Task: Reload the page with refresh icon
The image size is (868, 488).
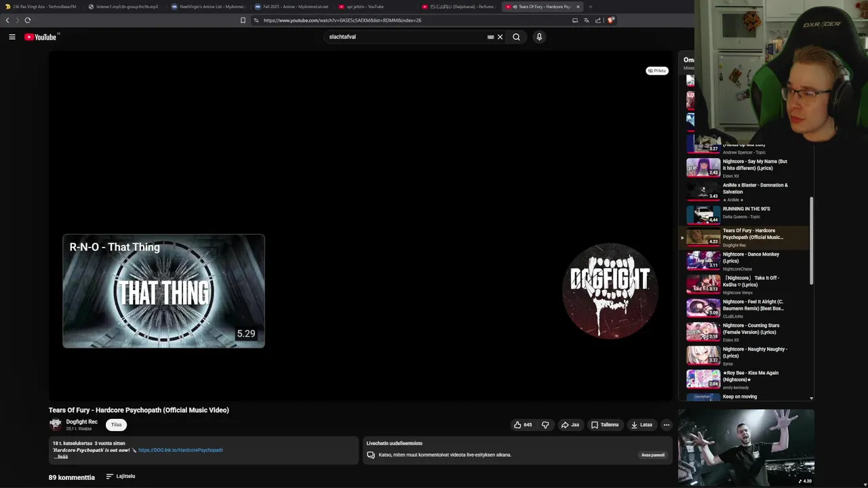Action: pos(28,20)
